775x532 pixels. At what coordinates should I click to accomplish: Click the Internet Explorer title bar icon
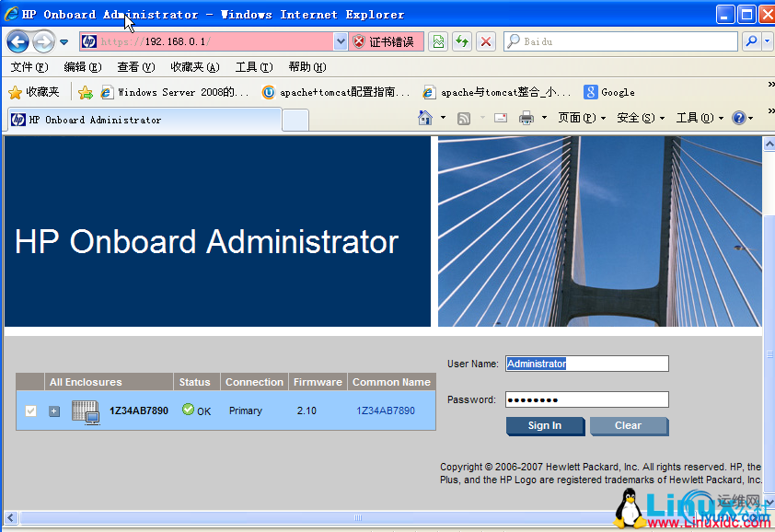pyautogui.click(x=11, y=14)
